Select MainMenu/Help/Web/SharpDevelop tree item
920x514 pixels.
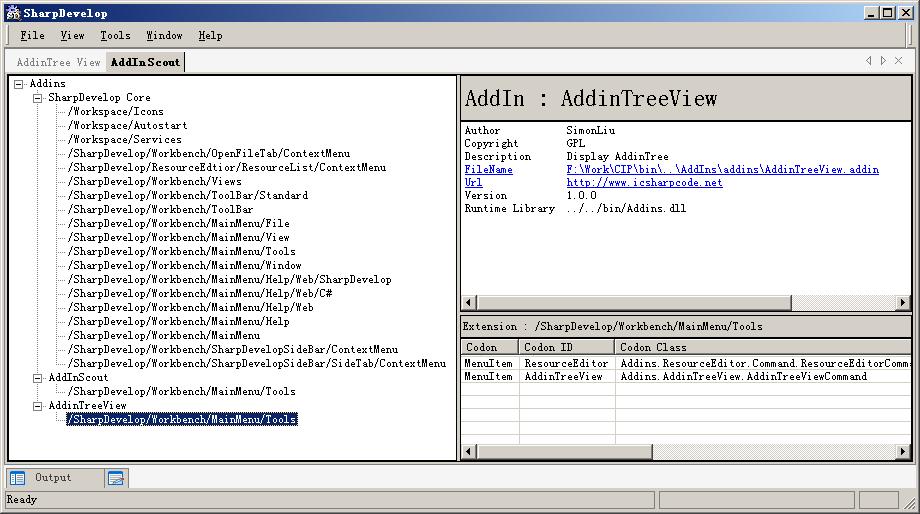click(229, 280)
